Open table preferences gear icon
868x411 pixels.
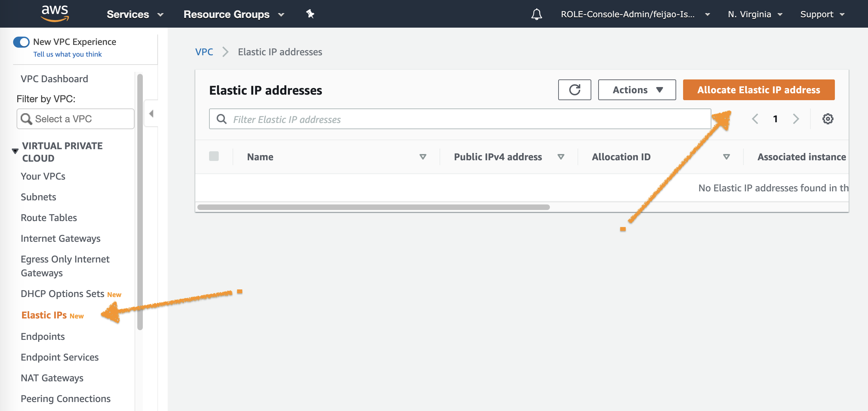[828, 119]
